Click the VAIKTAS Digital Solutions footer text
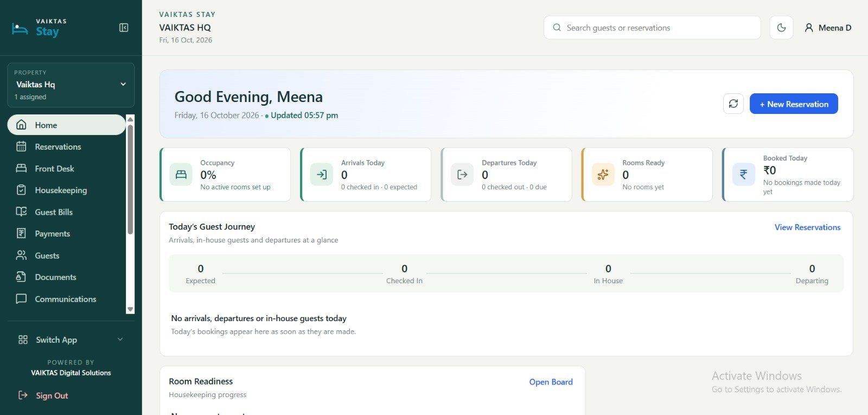The image size is (868, 415). click(71, 373)
